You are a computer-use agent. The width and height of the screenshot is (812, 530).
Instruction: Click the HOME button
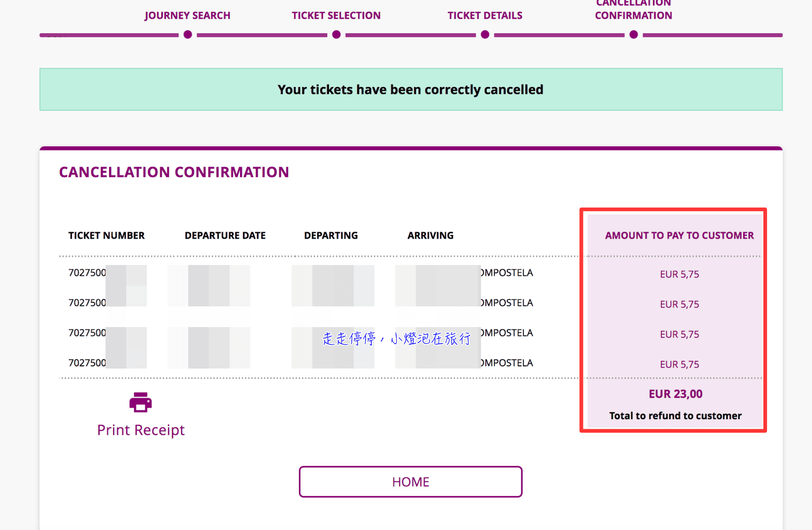point(411,482)
